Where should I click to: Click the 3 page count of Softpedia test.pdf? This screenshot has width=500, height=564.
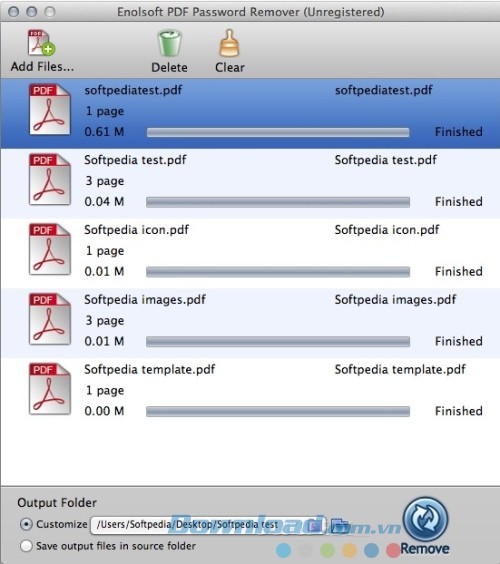pyautogui.click(x=105, y=181)
